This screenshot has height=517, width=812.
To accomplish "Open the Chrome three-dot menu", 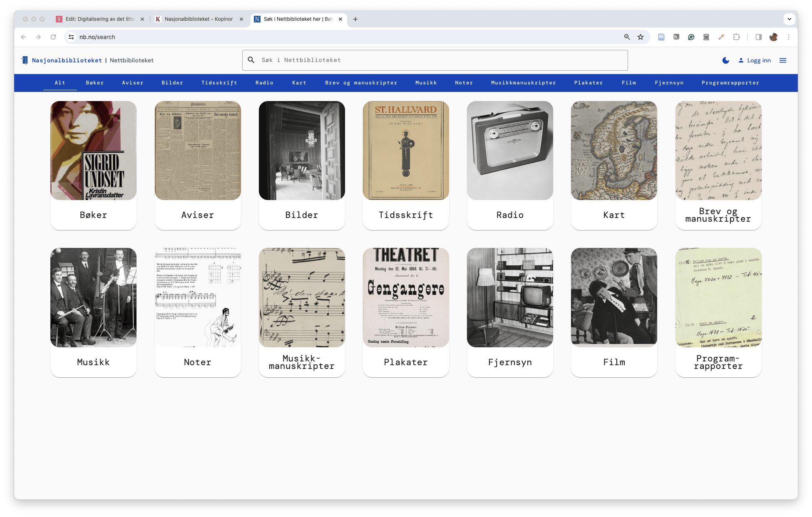I will point(788,37).
